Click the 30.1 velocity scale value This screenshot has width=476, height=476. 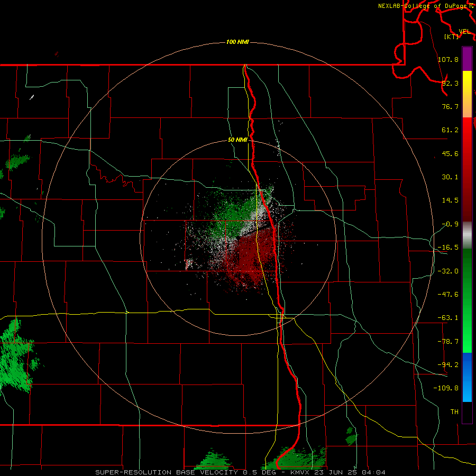450,177
